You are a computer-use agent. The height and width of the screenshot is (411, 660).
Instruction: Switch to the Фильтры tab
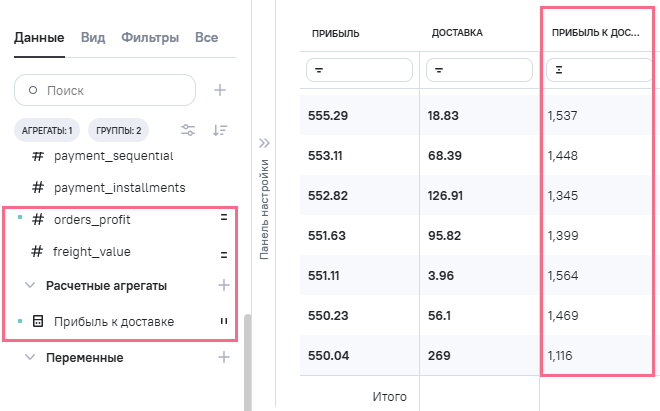(150, 38)
